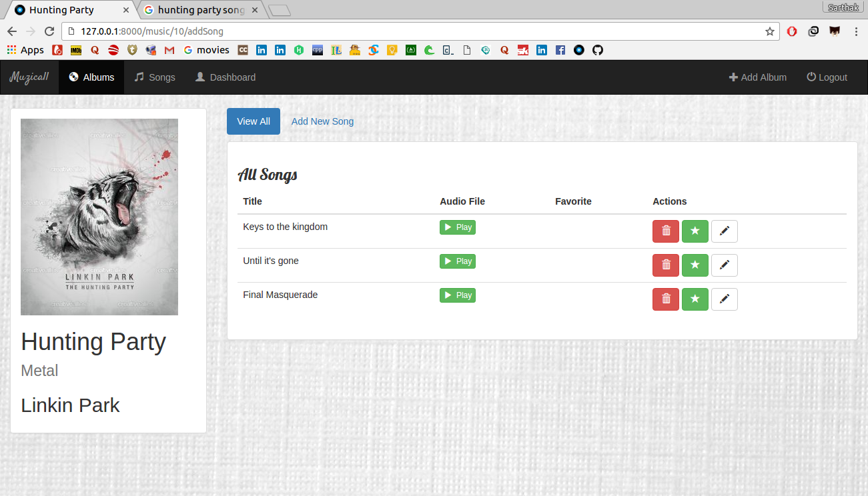The image size is (868, 496).
Task: Click the Actions column header
Action: click(670, 201)
